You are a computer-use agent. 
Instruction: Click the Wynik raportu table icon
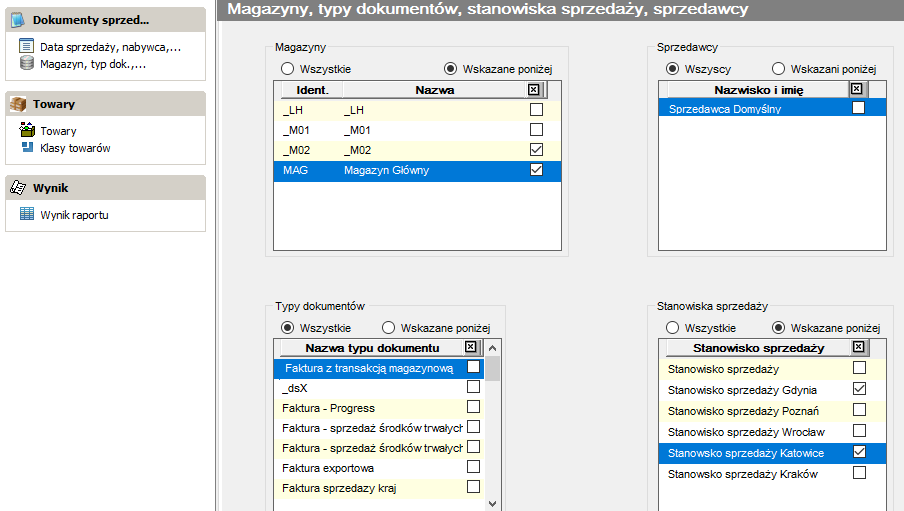tap(27, 214)
